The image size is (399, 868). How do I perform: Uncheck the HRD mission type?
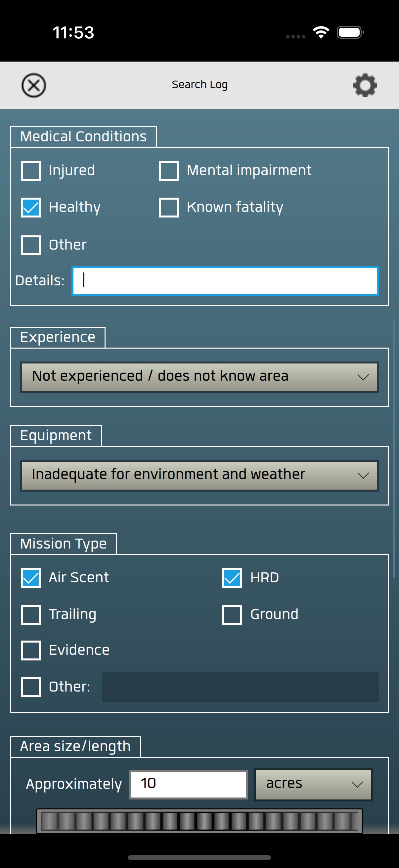232,578
